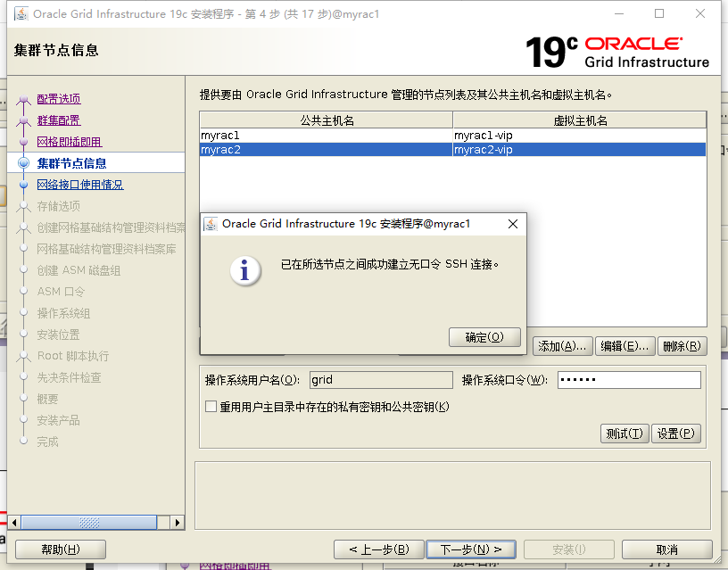Click the step bullet beside 网络接口使用情况
This screenshot has width=728, height=570.
[x=23, y=185]
